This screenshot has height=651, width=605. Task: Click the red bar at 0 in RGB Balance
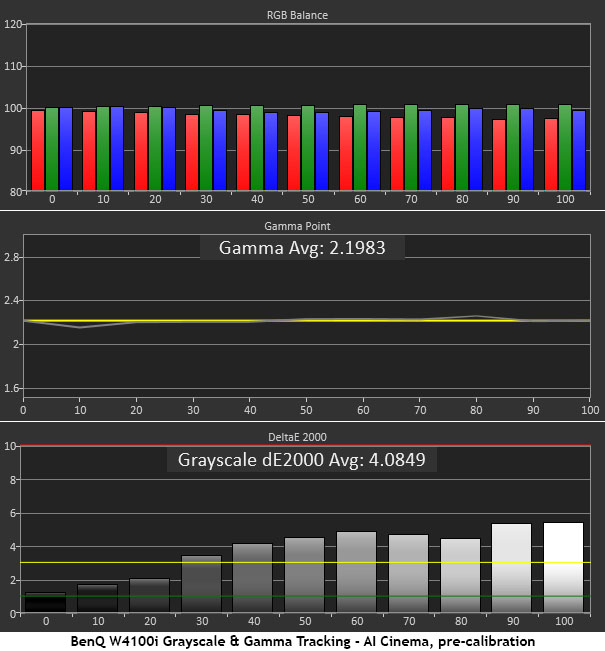click(38, 150)
